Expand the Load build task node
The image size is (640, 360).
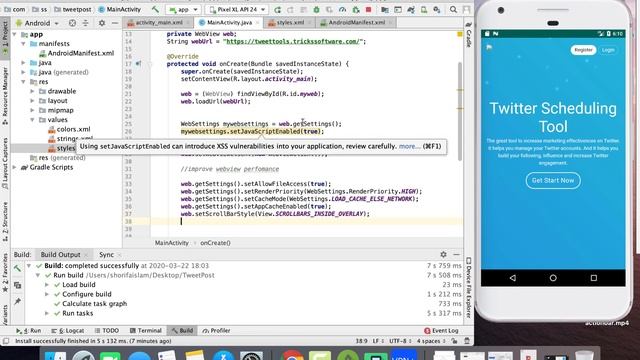coord(47,285)
